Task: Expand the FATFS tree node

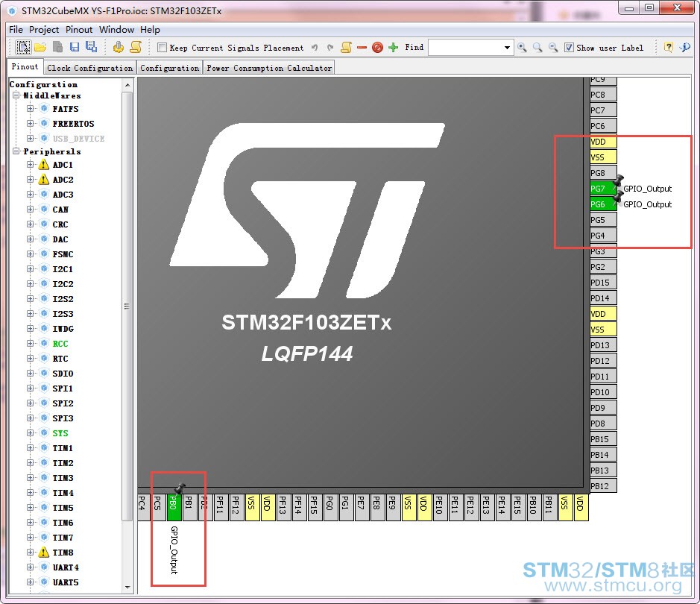Action: coord(30,108)
